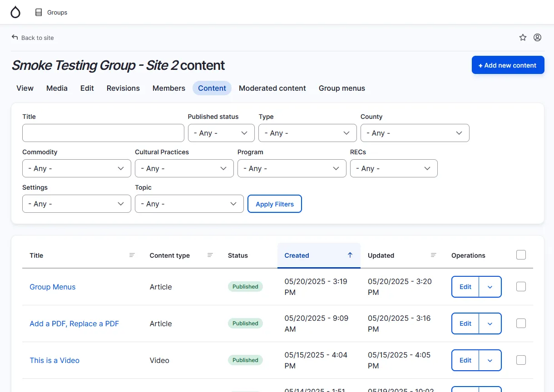Open the Groups toolbar item
The image size is (554, 392).
pos(51,12)
